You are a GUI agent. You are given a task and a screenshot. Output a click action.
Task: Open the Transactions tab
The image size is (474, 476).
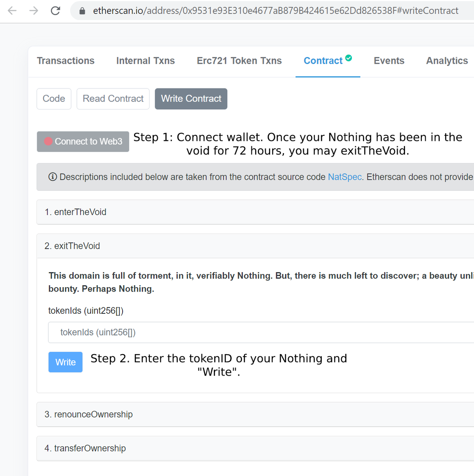pyautogui.click(x=66, y=61)
